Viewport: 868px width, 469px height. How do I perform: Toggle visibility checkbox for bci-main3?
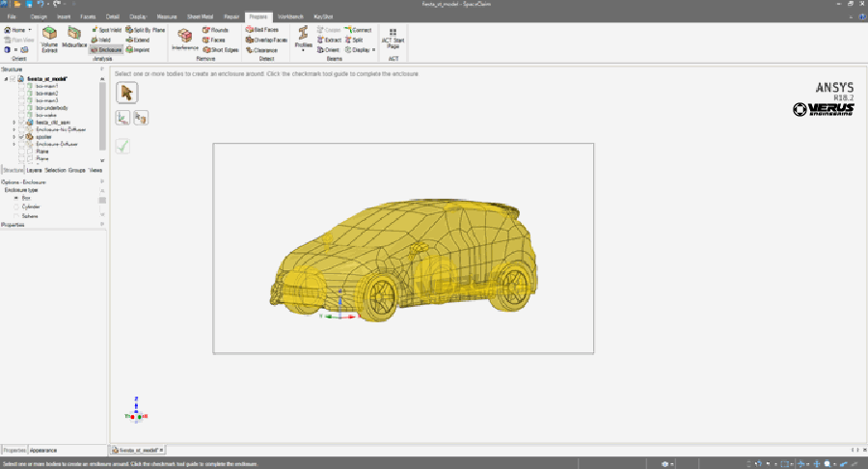click(21, 100)
